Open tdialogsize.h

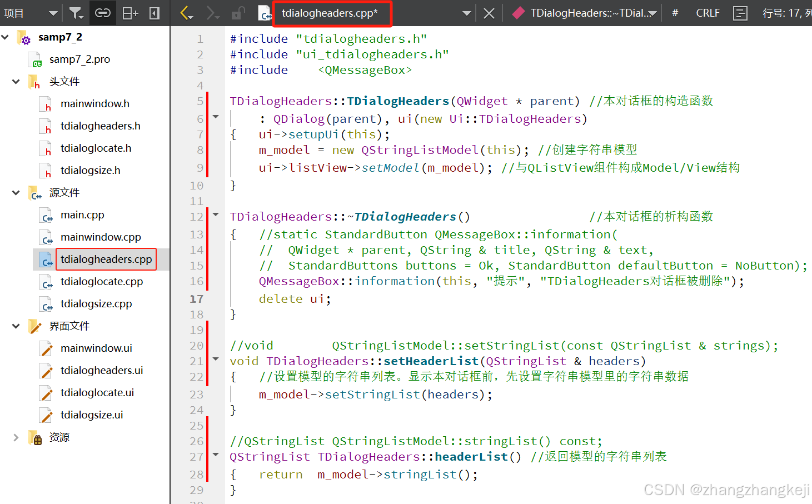(x=91, y=171)
